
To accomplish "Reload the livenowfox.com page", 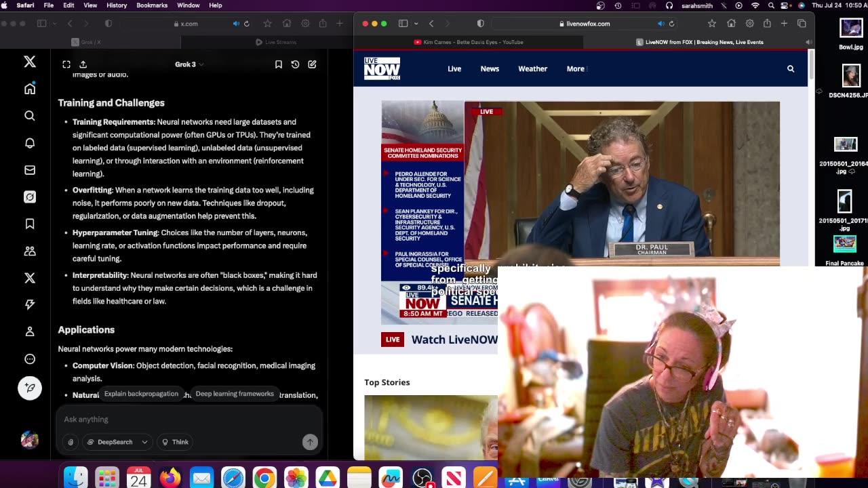I will tap(671, 24).
